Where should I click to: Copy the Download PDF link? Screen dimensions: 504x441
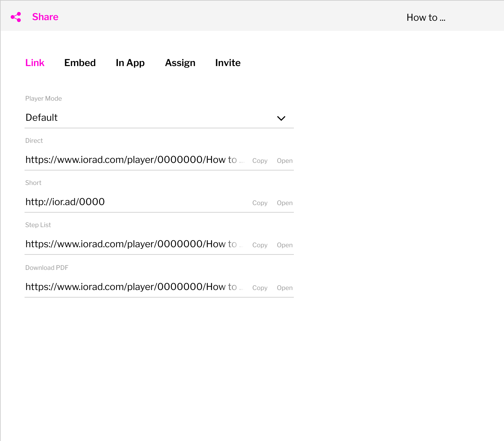[x=260, y=287]
